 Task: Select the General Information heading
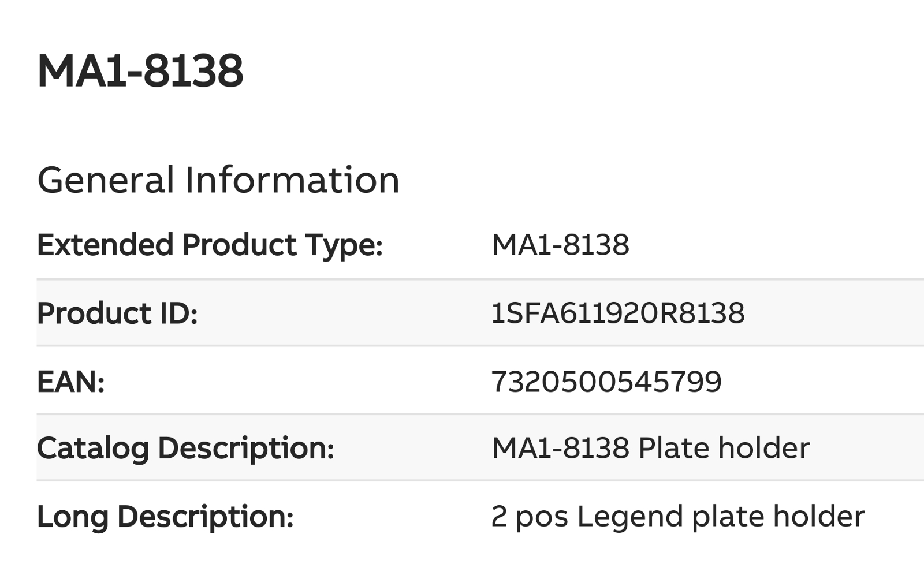pyautogui.click(x=218, y=180)
